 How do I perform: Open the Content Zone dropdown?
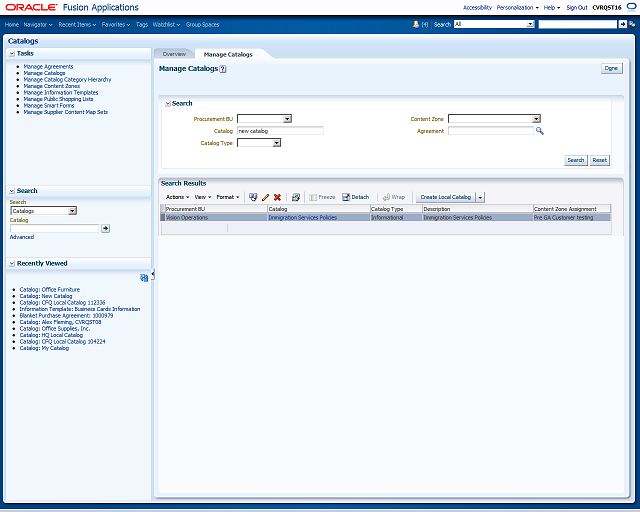click(x=536, y=119)
